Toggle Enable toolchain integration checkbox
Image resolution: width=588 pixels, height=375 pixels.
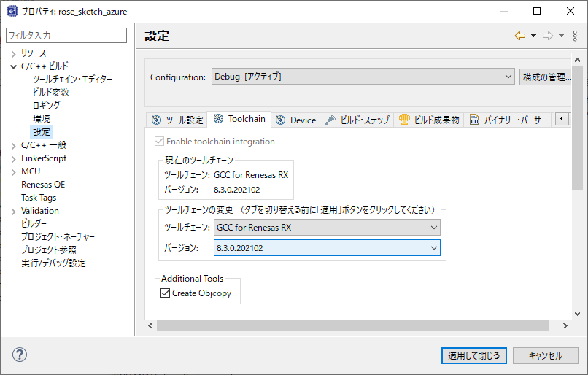tap(159, 142)
